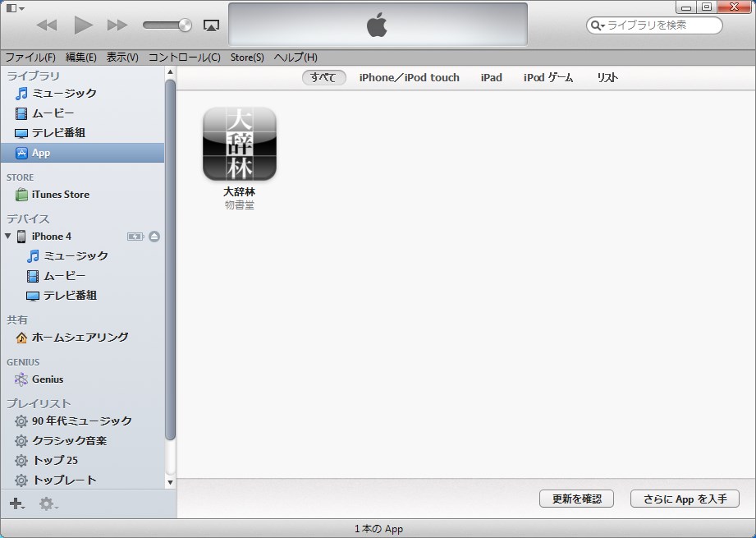Screen dimensions: 756x538
Task: Click the 1 本の App status text
Action: 378,529
